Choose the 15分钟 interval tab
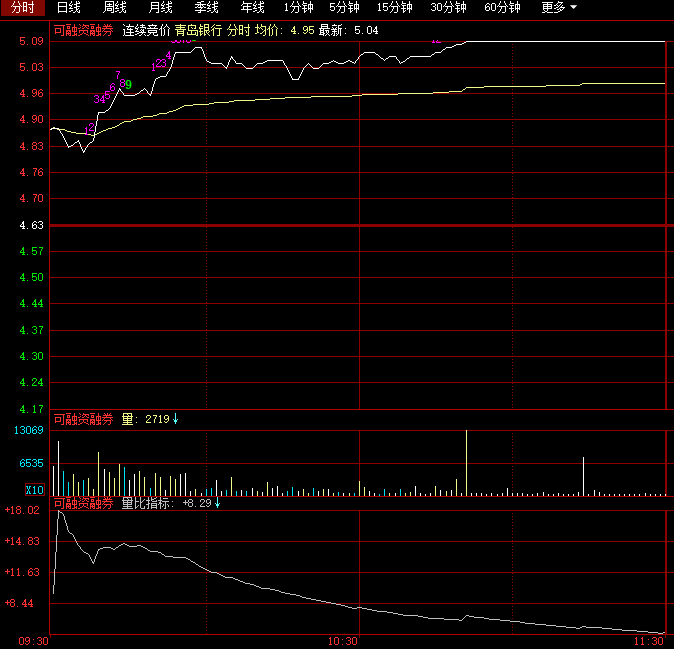Image resolution: width=674 pixels, height=649 pixels. pyautogui.click(x=394, y=8)
